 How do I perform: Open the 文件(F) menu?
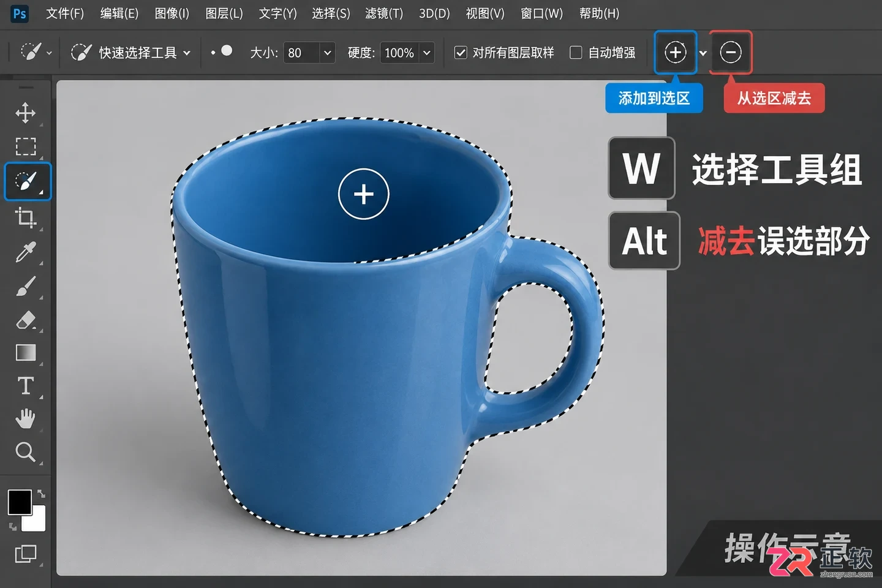point(65,13)
